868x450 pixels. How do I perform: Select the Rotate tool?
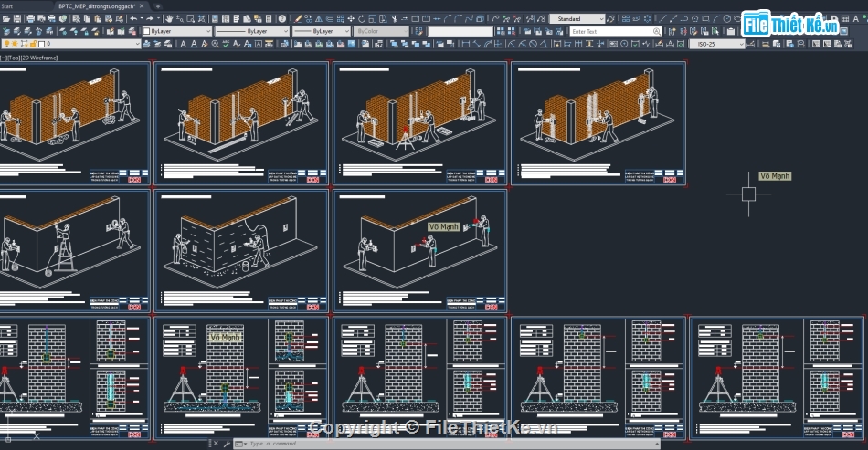[x=362, y=19]
